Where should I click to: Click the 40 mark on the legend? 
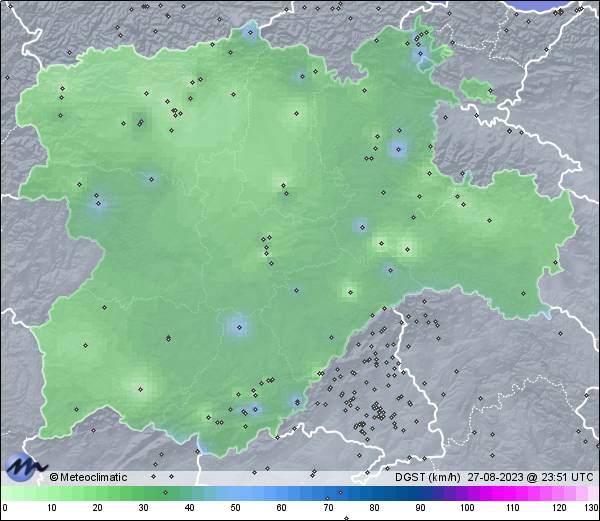[189, 508]
